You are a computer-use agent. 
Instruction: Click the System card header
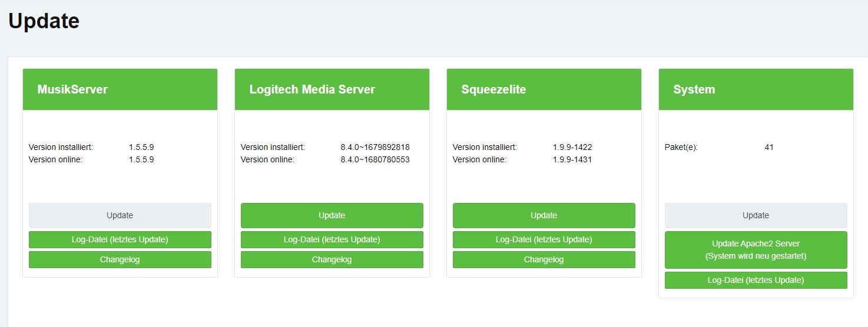click(694, 89)
